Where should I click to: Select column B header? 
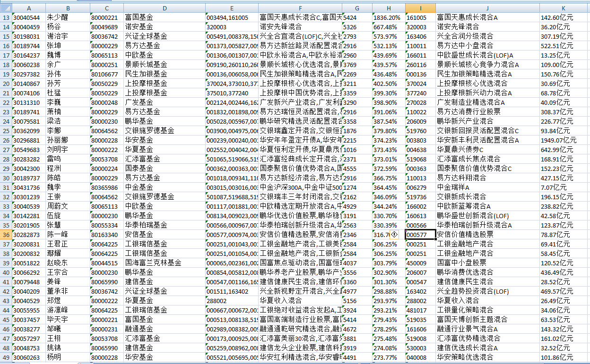click(68, 8)
